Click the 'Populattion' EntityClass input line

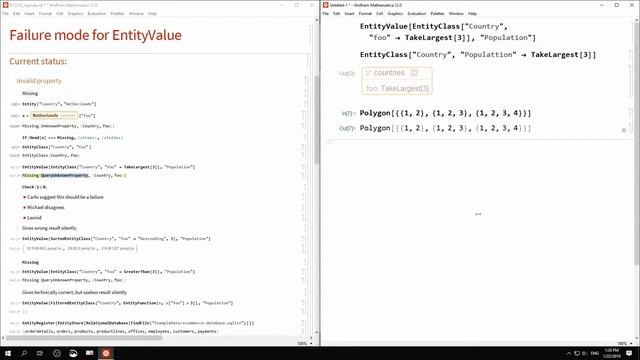point(478,54)
